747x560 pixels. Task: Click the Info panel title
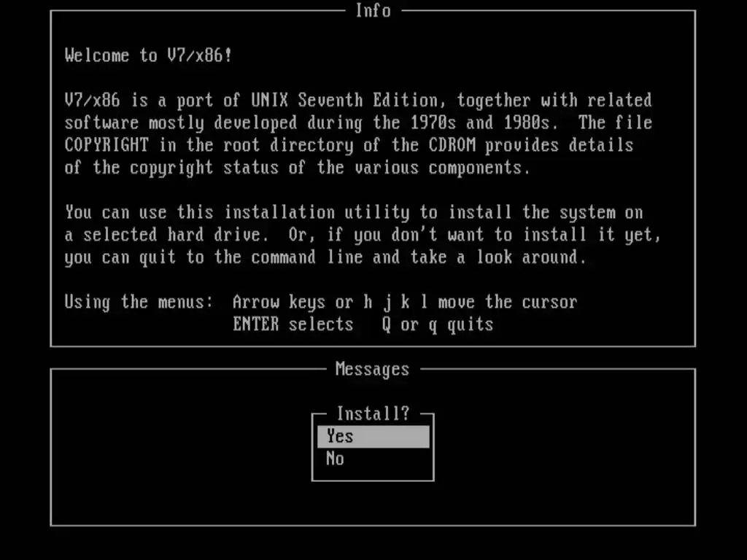[x=373, y=10]
